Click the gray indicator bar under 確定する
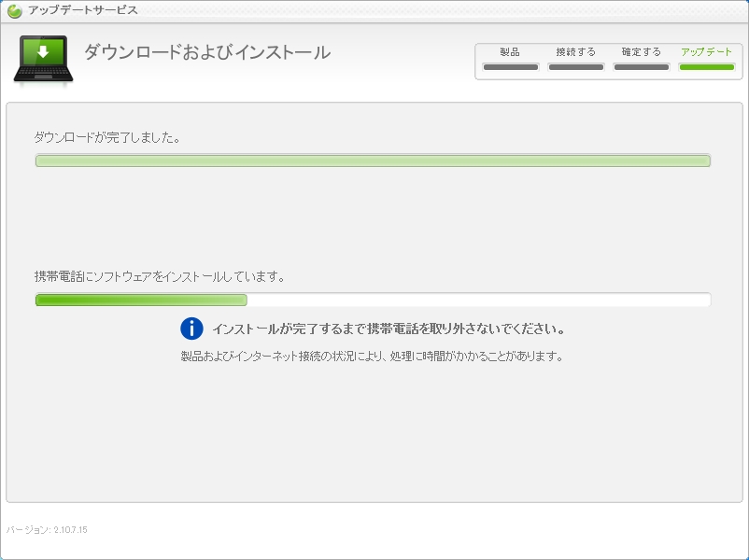This screenshot has width=749, height=560. [642, 67]
